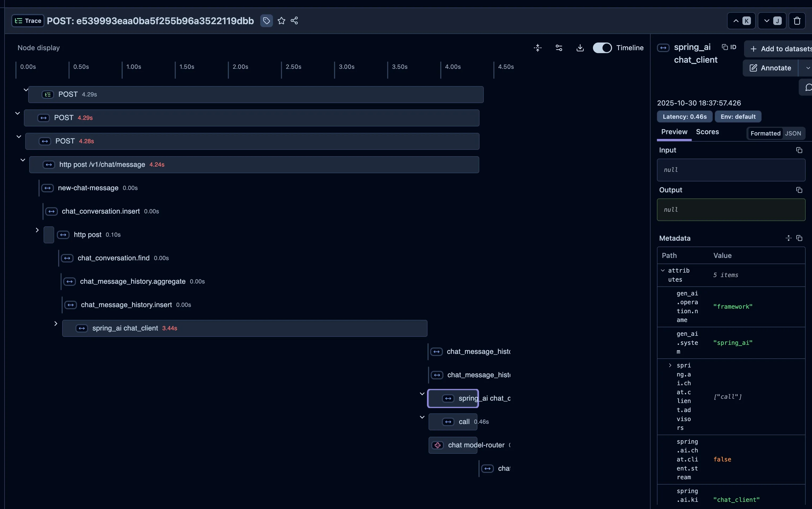Copy the Output value
The image size is (812, 509).
pos(799,190)
